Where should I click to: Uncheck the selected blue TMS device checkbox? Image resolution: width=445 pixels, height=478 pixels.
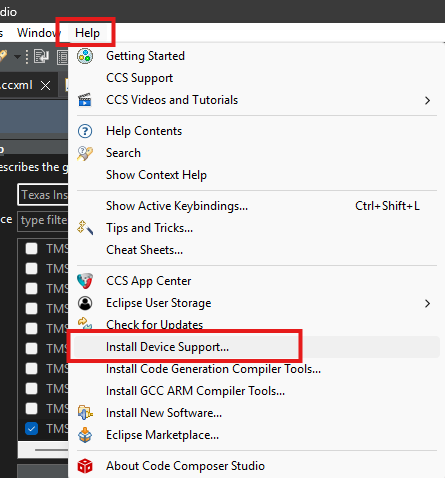pyautogui.click(x=31, y=429)
